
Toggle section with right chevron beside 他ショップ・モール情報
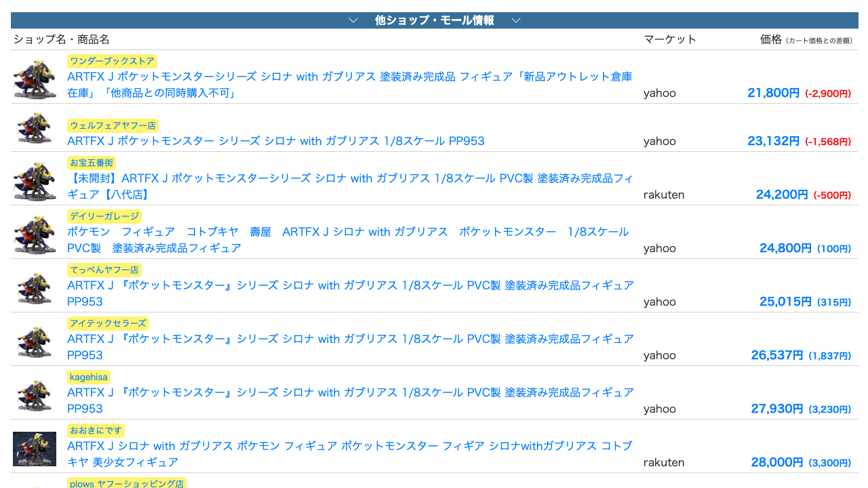[516, 20]
